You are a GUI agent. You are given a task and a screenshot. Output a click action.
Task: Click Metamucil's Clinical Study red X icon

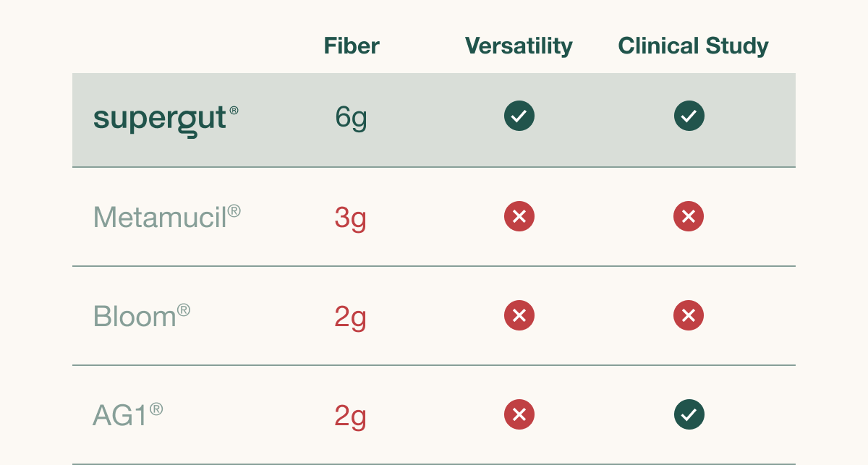pyautogui.click(x=689, y=216)
